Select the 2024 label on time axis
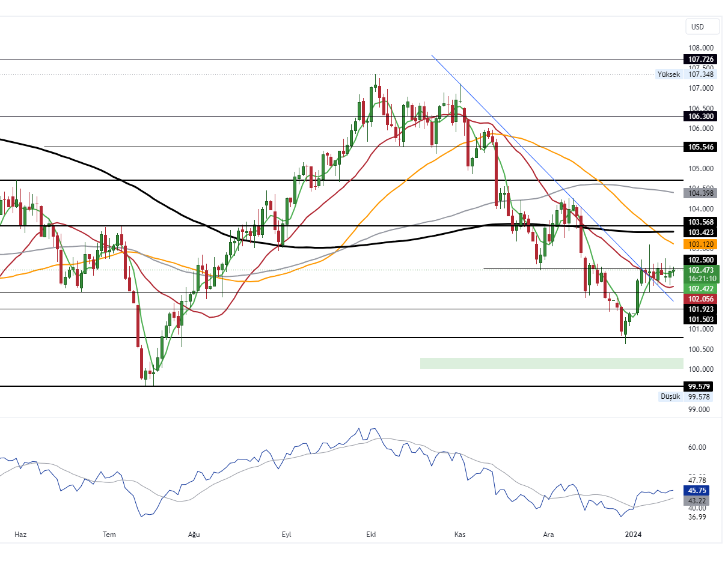This screenshot has height=564, width=728. 634,535
